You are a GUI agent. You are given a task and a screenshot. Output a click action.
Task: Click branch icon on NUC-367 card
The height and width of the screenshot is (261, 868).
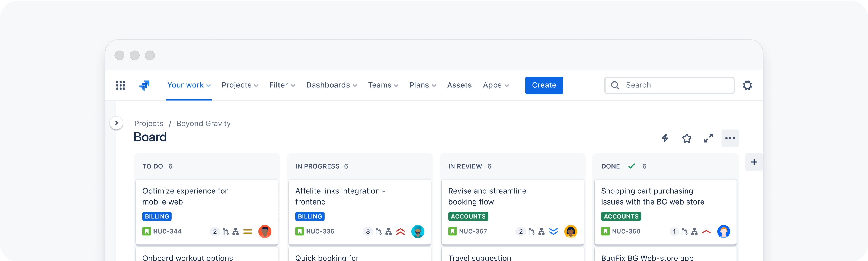pyautogui.click(x=532, y=232)
